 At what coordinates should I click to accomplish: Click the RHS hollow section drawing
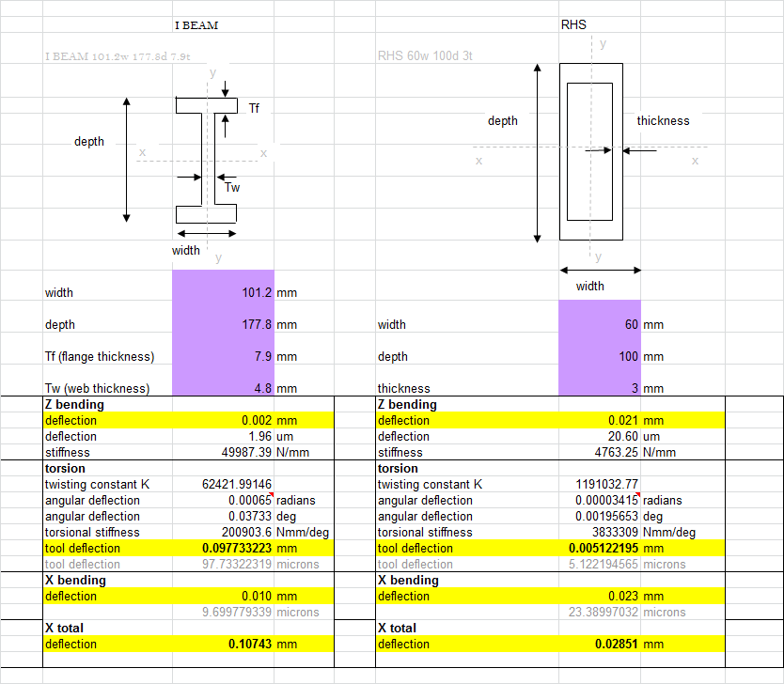tap(590, 152)
